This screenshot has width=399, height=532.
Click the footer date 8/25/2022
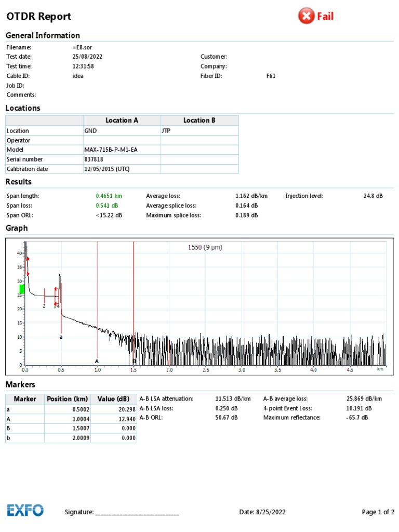coord(271,512)
